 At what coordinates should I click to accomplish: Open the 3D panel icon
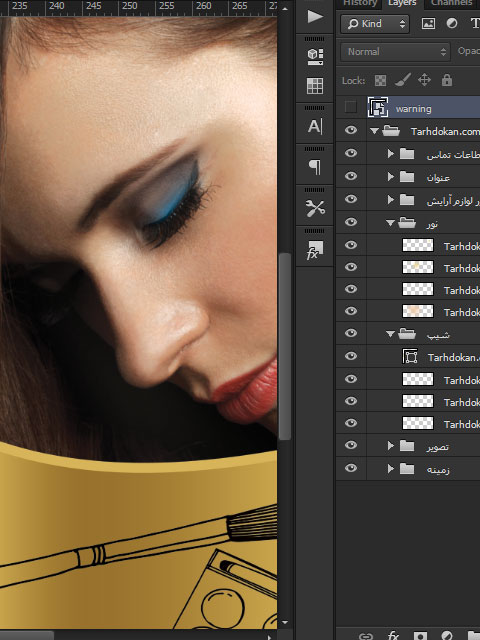[x=315, y=57]
